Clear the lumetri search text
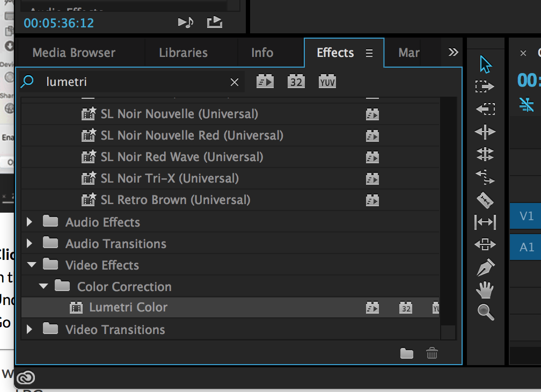The height and width of the screenshot is (392, 541). [x=235, y=82]
